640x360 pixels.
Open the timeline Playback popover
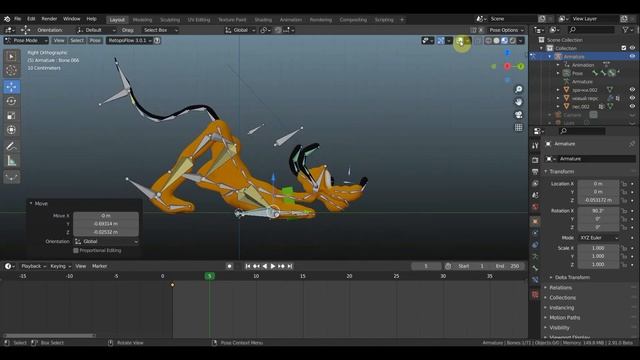[x=33, y=266]
